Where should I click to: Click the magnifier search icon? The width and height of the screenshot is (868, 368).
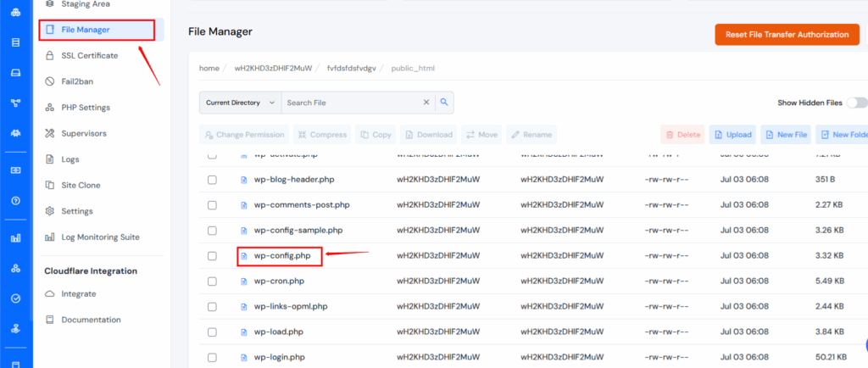pyautogui.click(x=444, y=103)
